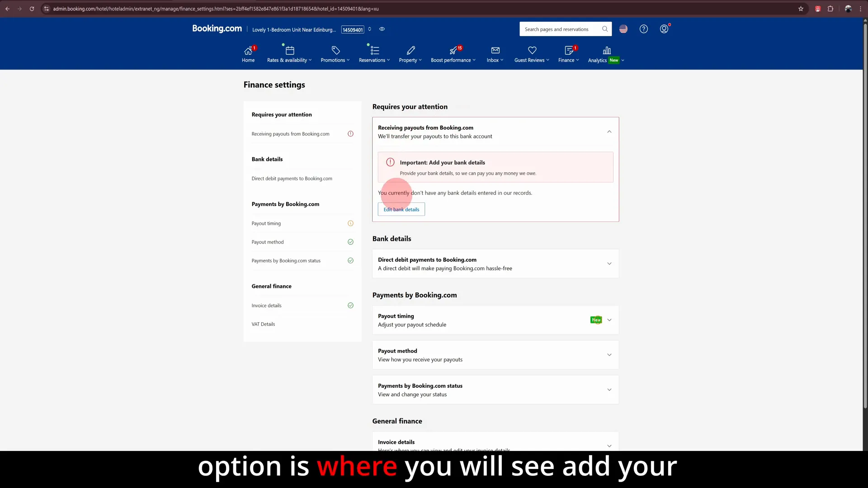Go to Direct debit payments sidebar link
Image resolution: width=868 pixels, height=488 pixels.
click(292, 178)
